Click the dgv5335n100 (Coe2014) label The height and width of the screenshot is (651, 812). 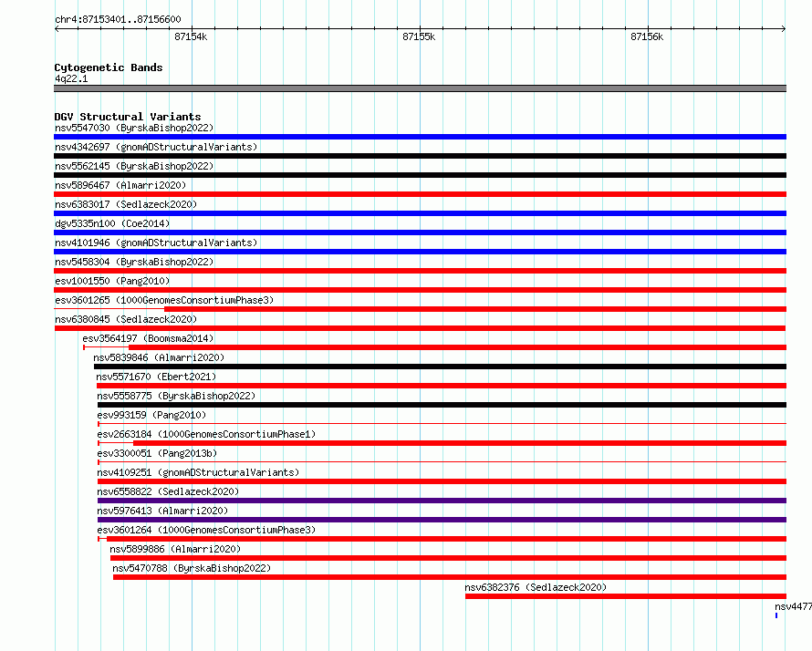(112, 223)
